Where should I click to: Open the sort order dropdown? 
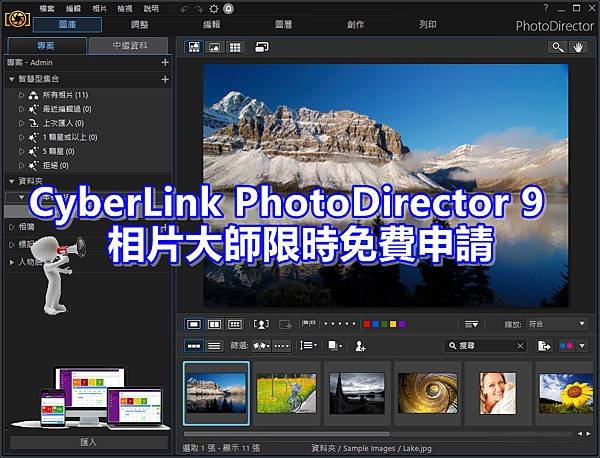[x=308, y=346]
